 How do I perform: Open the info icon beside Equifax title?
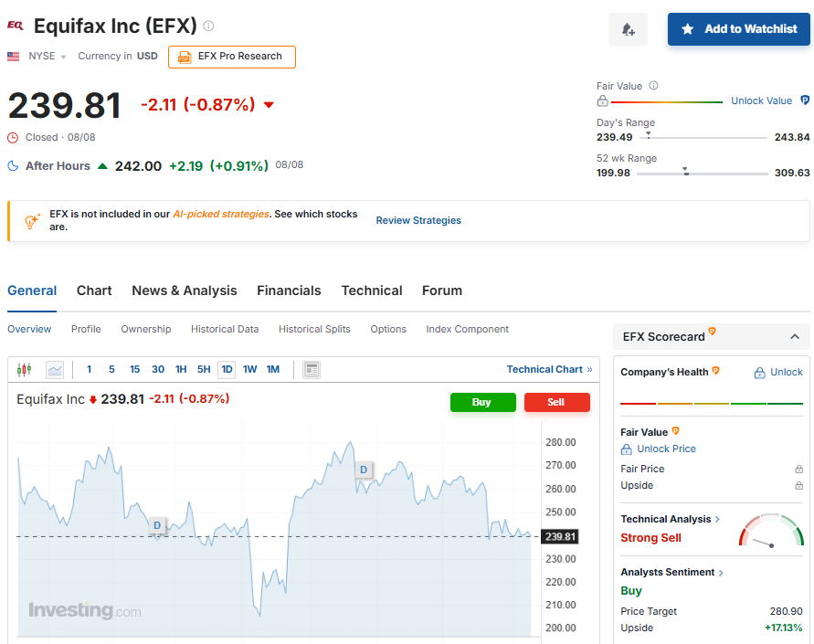point(208,26)
